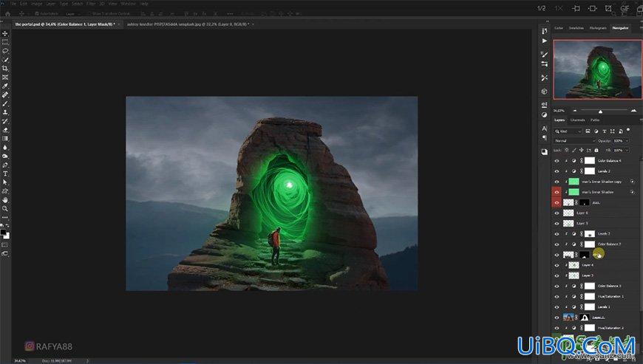Click the lock all layer icon
This screenshot has width=643, height=364.
coord(596,151)
